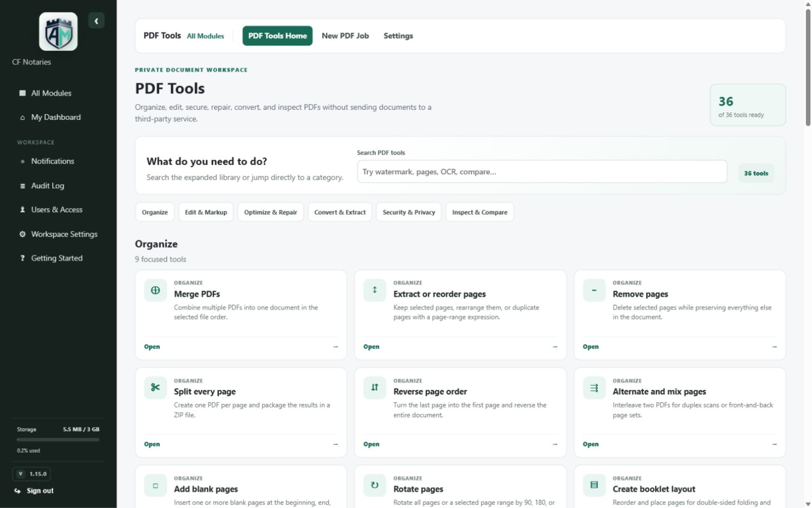Open the Alternate and mix pages tool
The image size is (812, 508).
591,444
